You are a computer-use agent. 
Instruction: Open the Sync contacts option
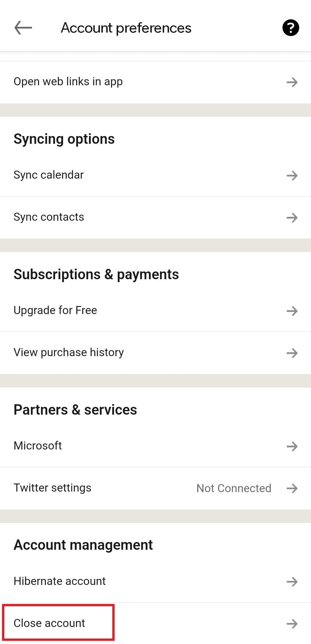point(49,217)
